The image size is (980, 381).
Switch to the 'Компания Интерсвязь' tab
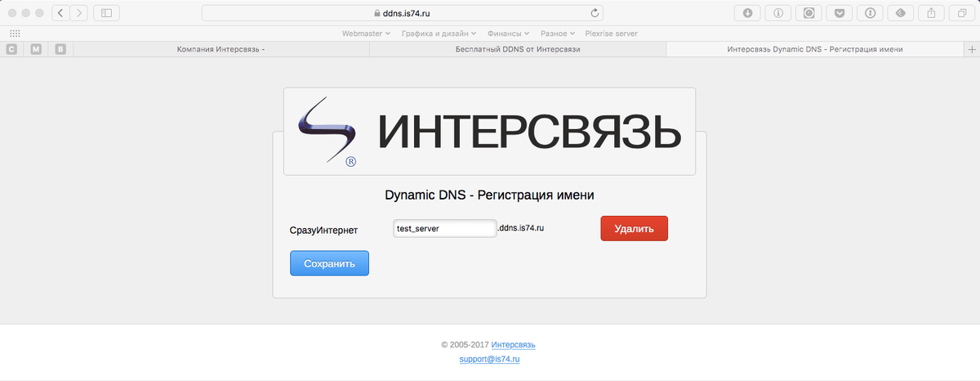pyautogui.click(x=221, y=50)
